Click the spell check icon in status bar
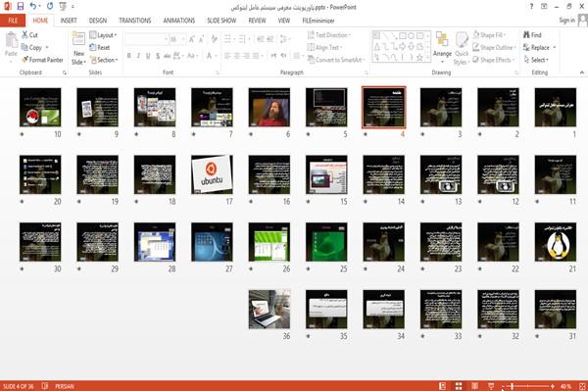This screenshot has width=588, height=391. 45,386
